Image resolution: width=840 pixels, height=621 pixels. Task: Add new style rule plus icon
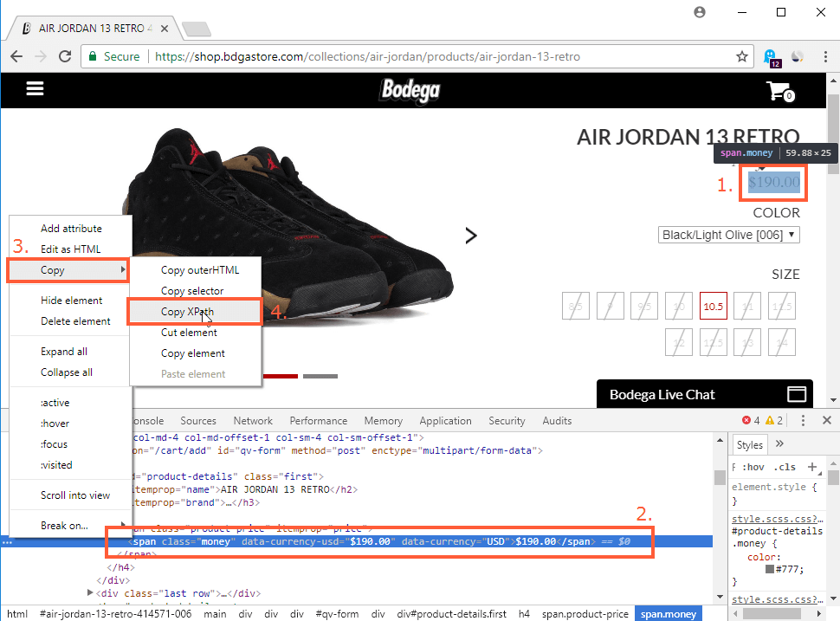tap(812, 467)
